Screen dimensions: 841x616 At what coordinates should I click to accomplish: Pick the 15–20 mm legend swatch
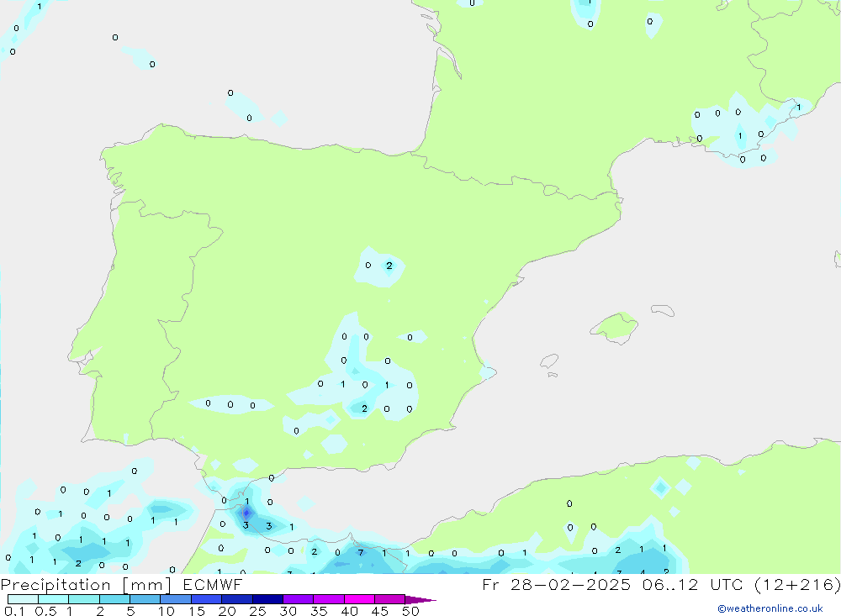click(207, 599)
